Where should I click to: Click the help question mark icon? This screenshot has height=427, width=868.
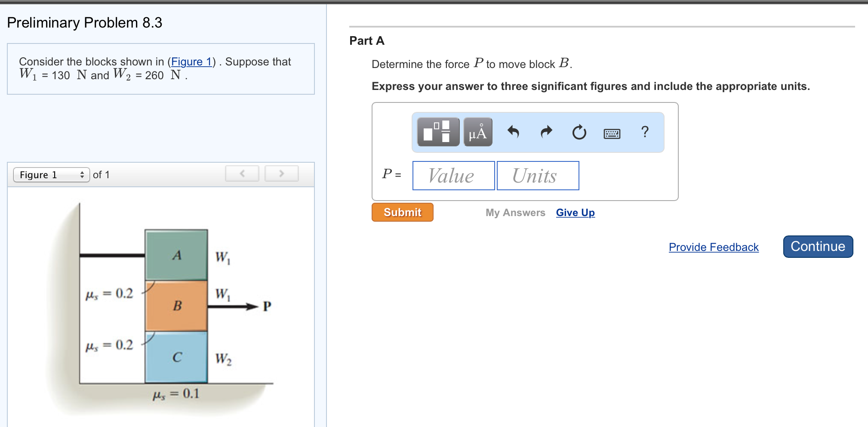[645, 133]
